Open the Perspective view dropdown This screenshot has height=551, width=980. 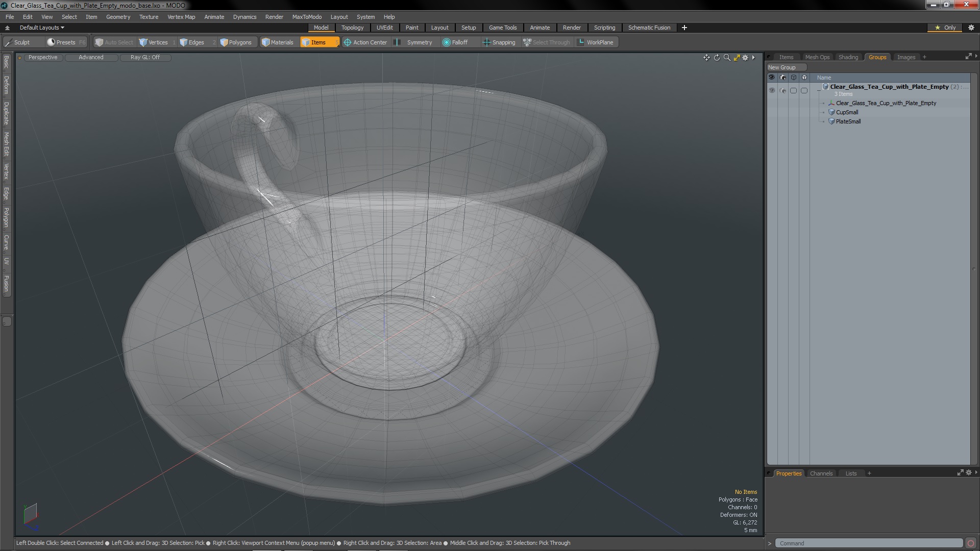click(43, 57)
